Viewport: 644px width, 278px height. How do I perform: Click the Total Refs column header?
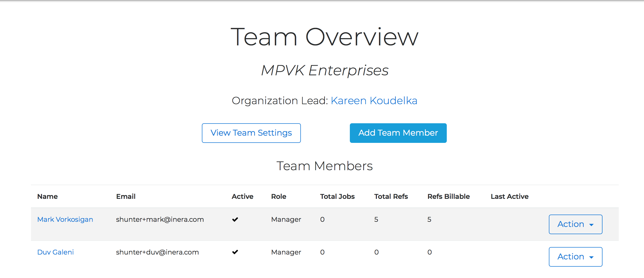click(x=391, y=197)
